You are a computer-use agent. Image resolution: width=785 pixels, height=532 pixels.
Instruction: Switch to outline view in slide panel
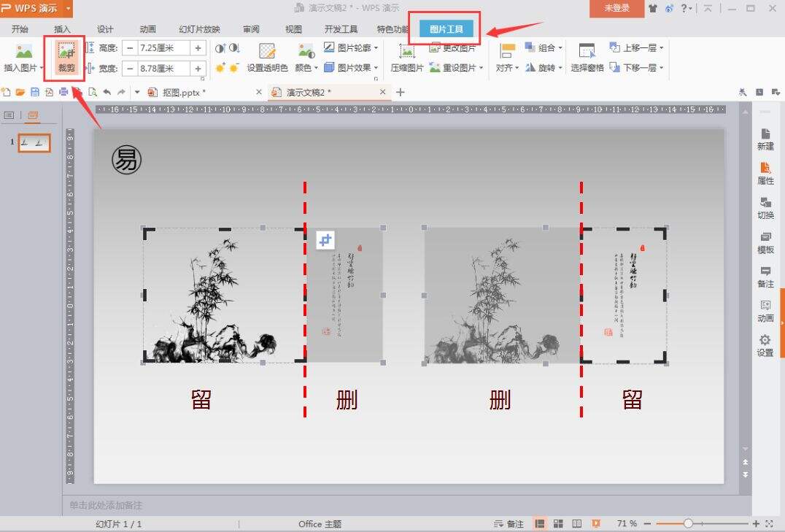click(9, 116)
